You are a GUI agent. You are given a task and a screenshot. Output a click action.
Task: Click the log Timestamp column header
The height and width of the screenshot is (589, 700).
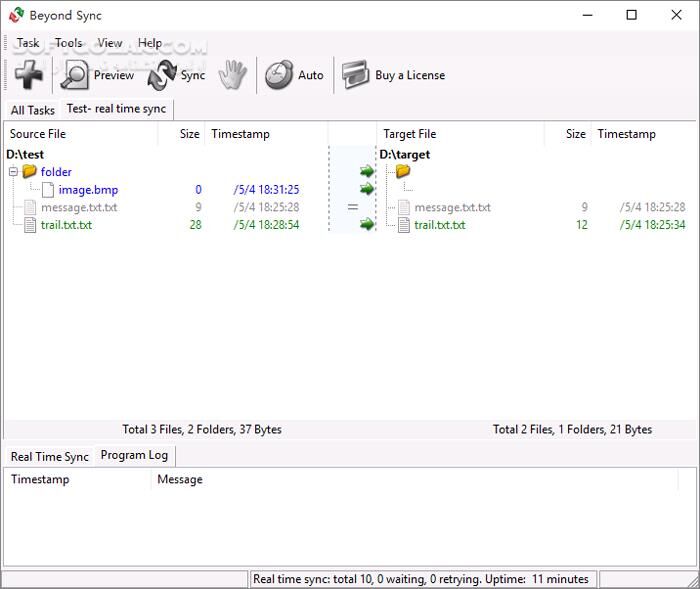[77, 480]
